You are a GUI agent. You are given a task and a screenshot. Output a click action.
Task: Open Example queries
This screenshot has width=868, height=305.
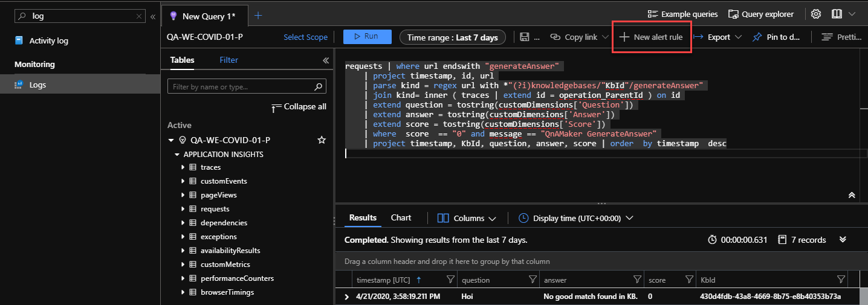pos(682,14)
